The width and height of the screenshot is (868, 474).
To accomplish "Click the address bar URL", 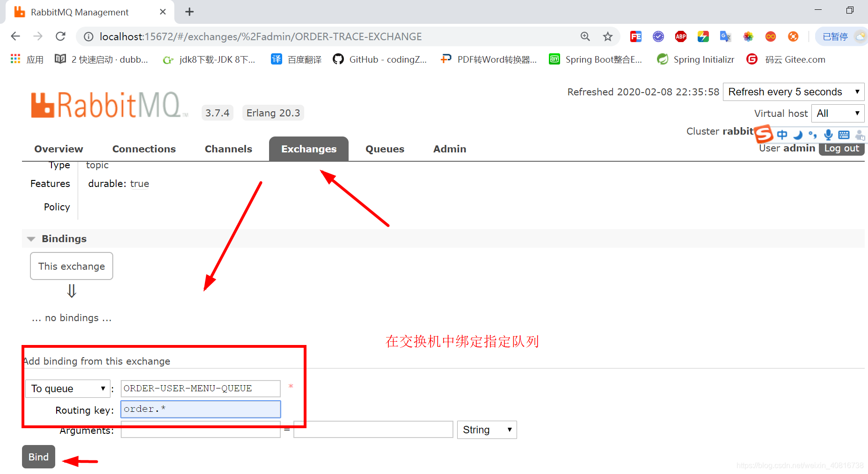I will [x=261, y=36].
